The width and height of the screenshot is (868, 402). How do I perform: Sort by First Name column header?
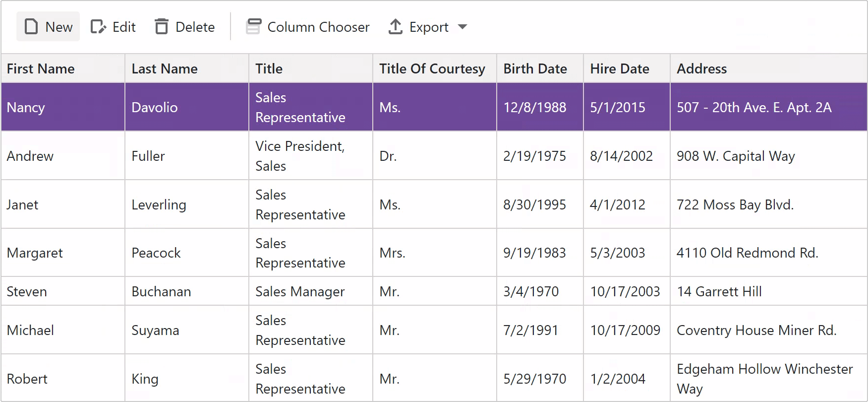41,68
